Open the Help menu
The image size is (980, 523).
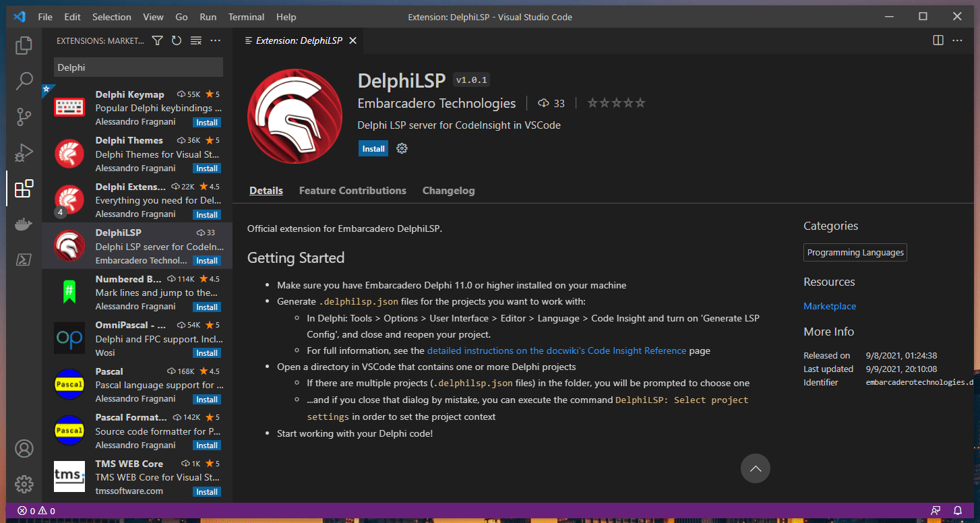pyautogui.click(x=286, y=17)
